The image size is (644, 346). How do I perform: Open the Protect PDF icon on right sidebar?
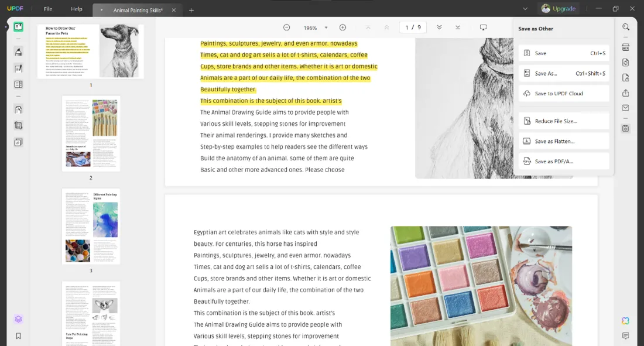point(625,78)
